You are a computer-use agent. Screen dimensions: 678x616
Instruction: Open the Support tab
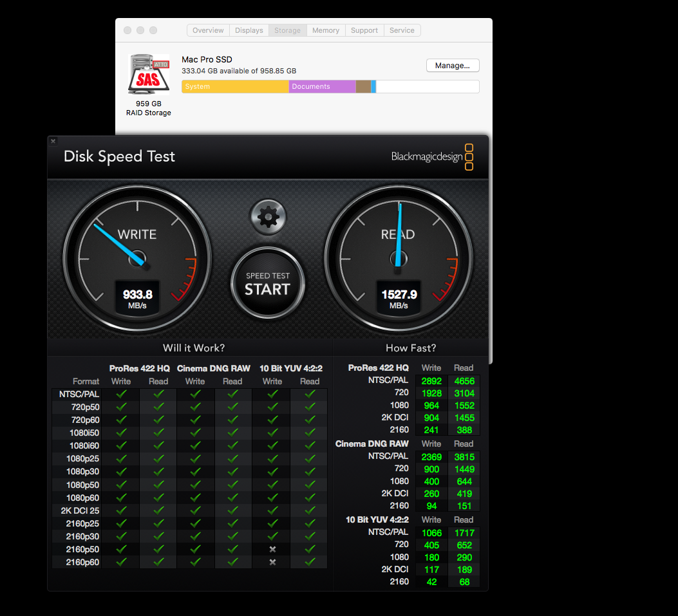pos(364,30)
